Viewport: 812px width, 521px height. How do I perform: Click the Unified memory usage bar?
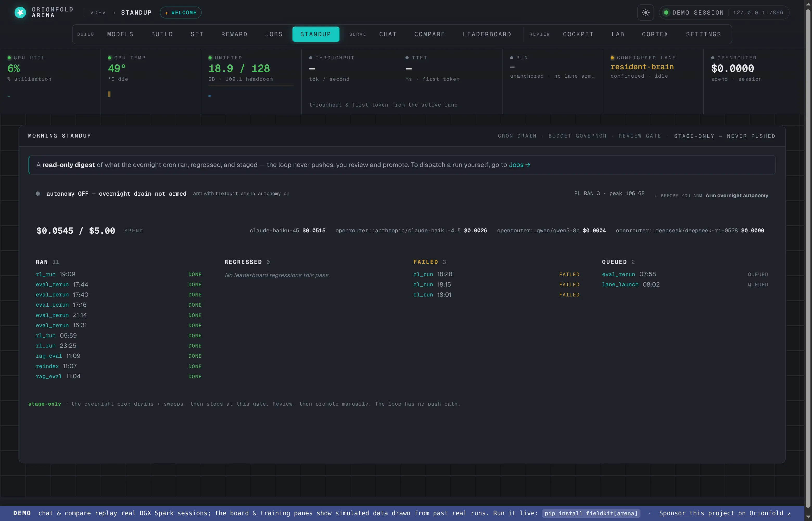[x=251, y=86]
